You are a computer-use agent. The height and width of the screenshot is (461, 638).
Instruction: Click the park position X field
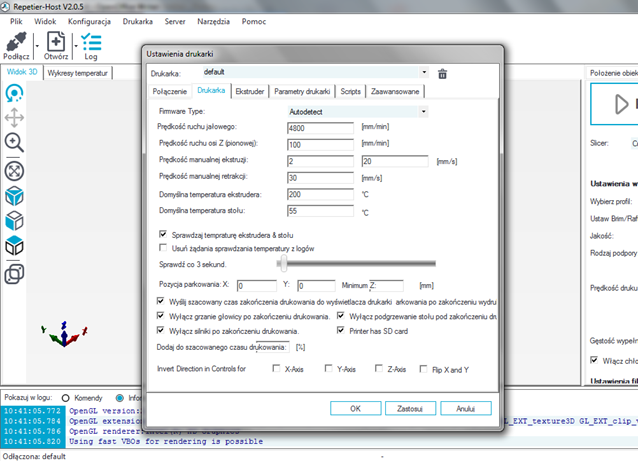257,286
